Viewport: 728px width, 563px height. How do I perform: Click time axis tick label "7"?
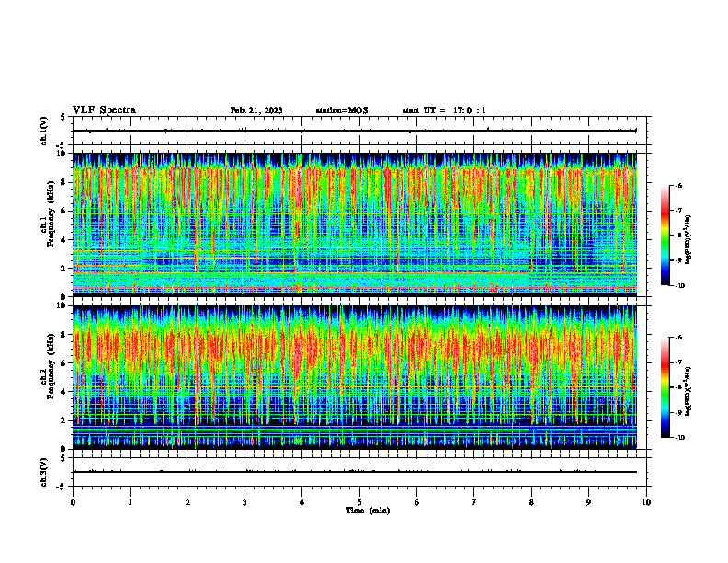coord(474,502)
